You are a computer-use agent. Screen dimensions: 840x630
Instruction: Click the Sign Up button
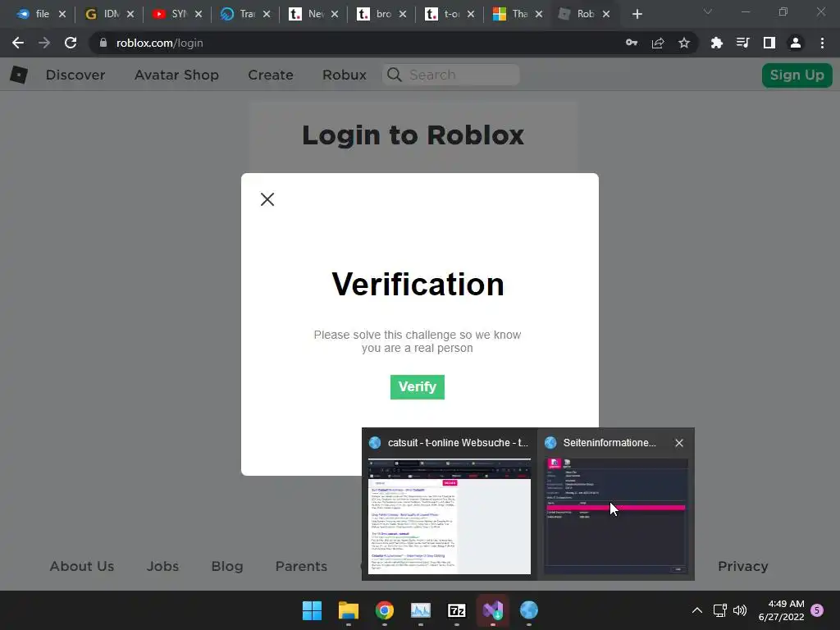(797, 75)
